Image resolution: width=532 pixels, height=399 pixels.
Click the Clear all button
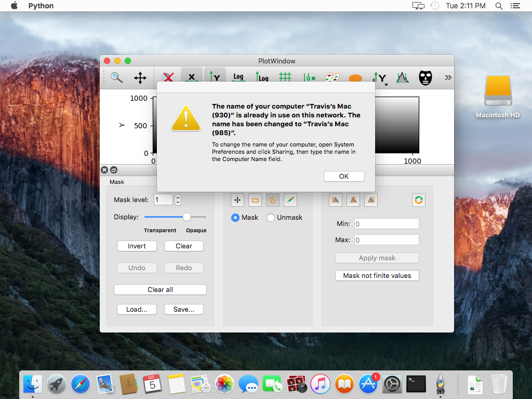[x=160, y=290]
